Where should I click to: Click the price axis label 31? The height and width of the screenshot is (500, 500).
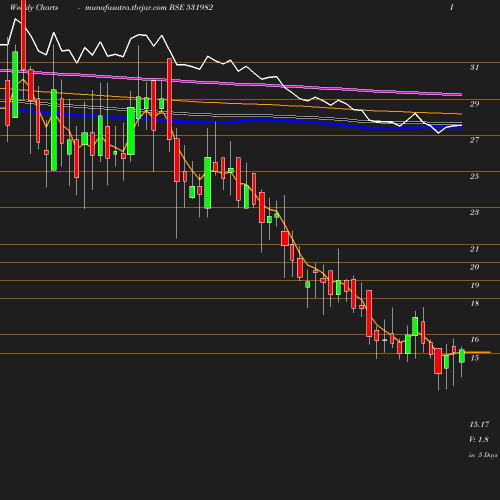click(x=474, y=67)
